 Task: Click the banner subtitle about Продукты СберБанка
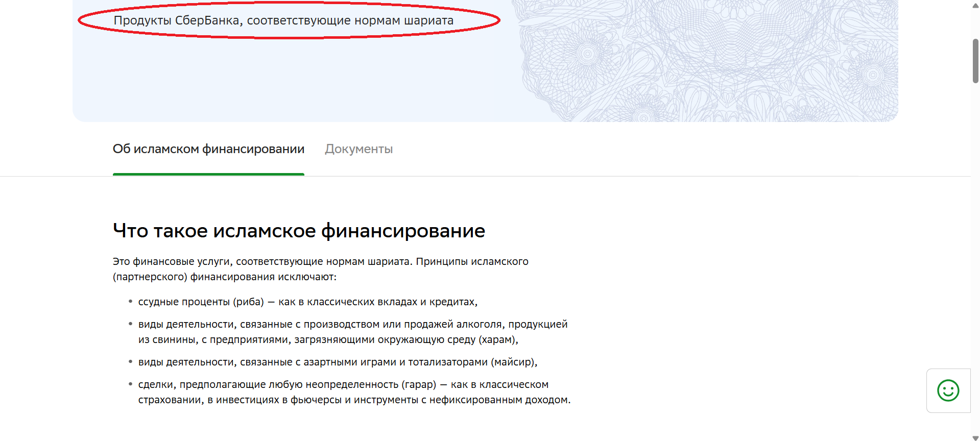click(x=283, y=20)
